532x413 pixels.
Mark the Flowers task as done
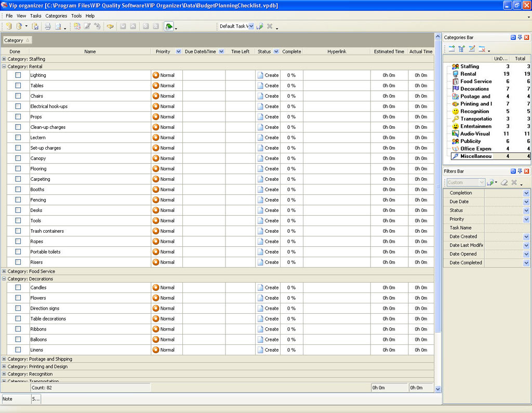coord(18,298)
